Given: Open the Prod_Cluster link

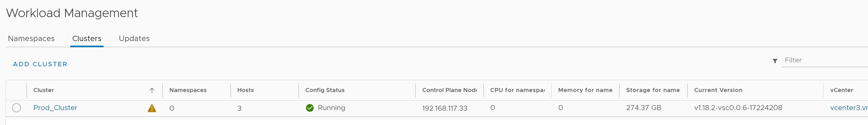Looking at the screenshot, I should click(x=55, y=108).
